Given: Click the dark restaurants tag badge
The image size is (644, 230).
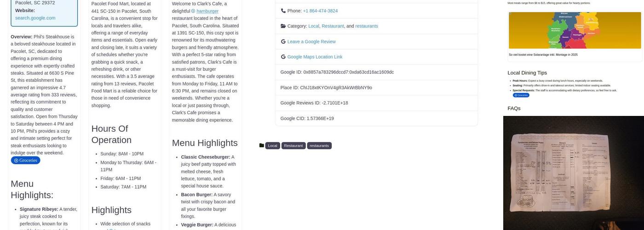Looking at the screenshot, I should point(319,145).
